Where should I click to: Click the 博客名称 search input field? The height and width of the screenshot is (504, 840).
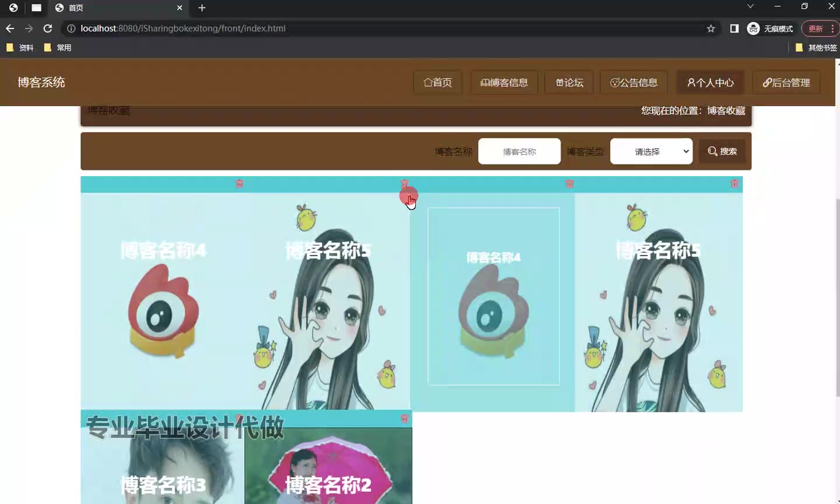pos(519,151)
